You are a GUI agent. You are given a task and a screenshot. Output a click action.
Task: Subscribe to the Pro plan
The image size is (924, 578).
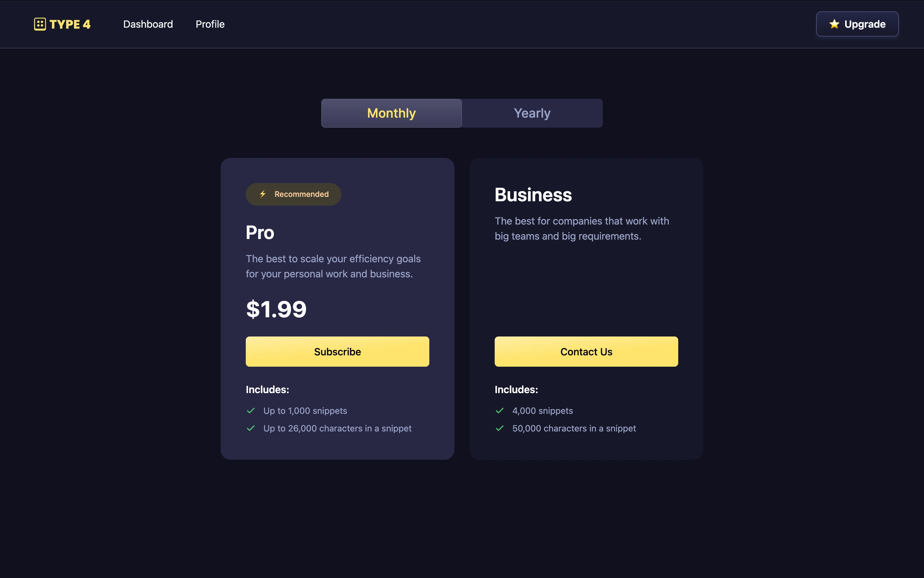pyautogui.click(x=337, y=351)
